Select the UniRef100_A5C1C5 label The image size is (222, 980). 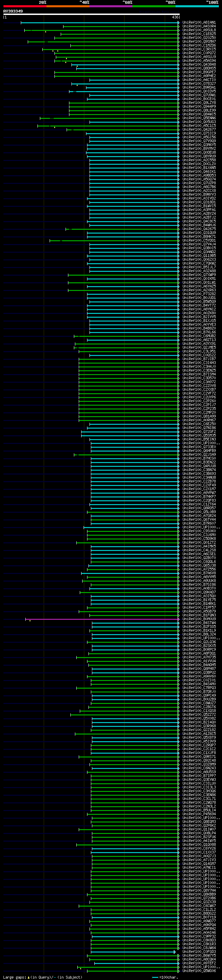click(199, 125)
